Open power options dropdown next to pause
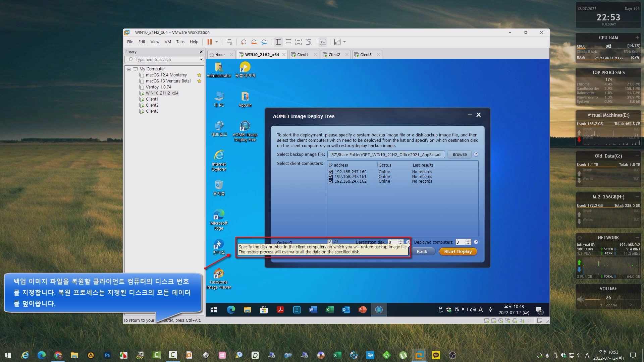Image resolution: width=644 pixels, height=362 pixels. [217, 42]
